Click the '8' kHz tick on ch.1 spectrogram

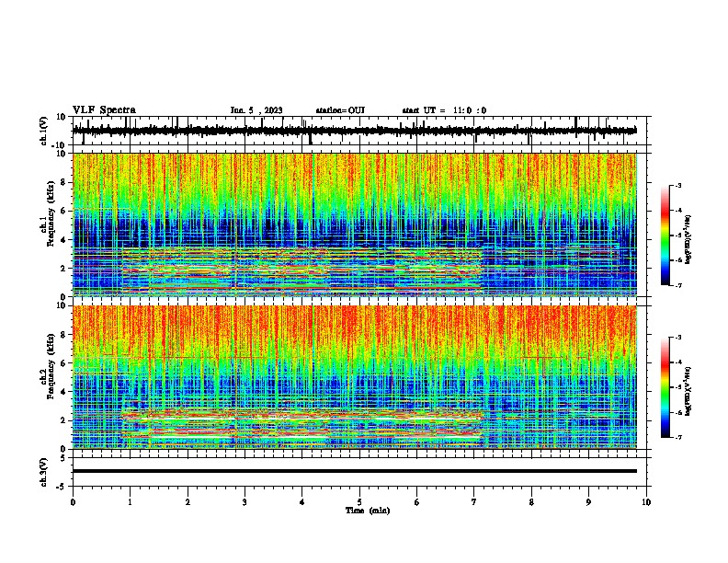pos(64,182)
